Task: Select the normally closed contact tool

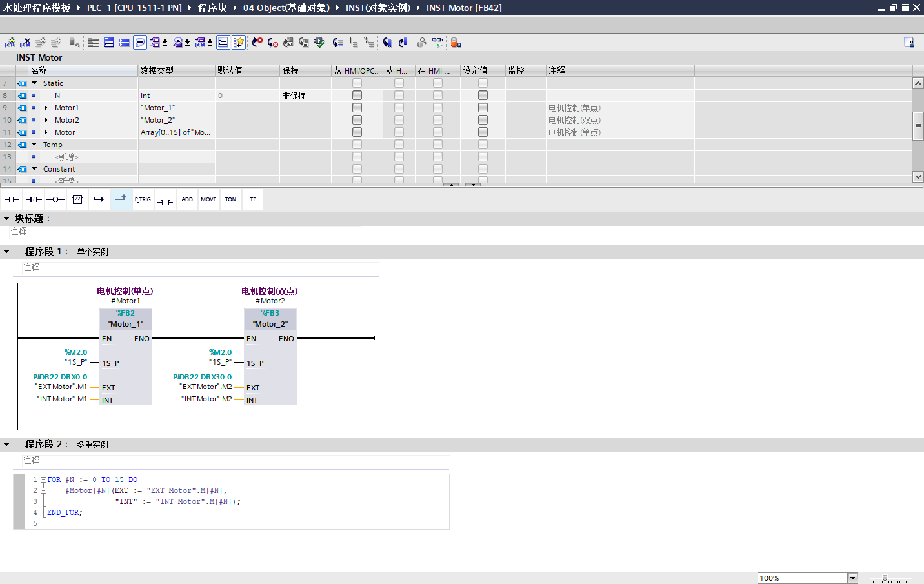Action: coord(33,199)
